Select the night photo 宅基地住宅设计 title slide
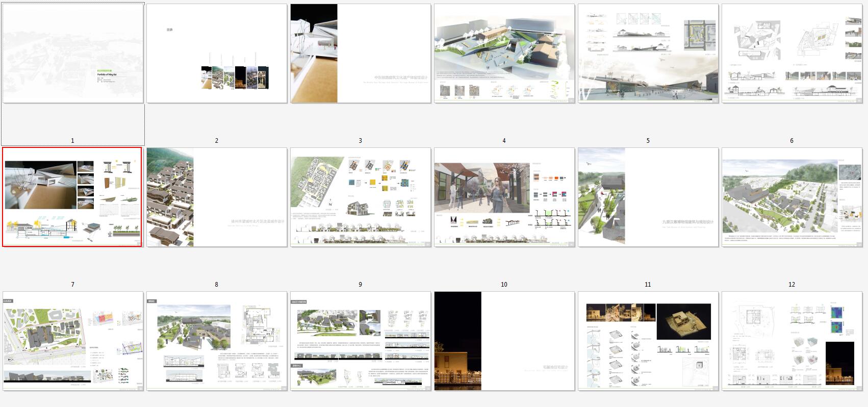The height and width of the screenshot is (407, 868). pos(504,341)
